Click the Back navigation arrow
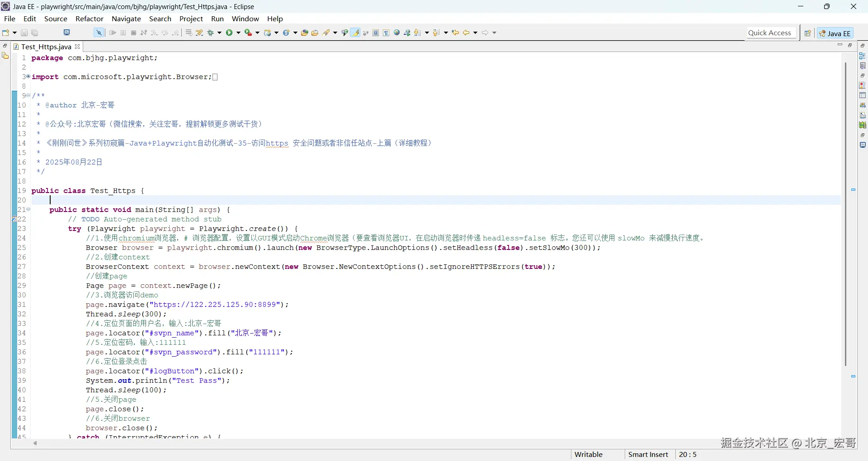 [466, 33]
